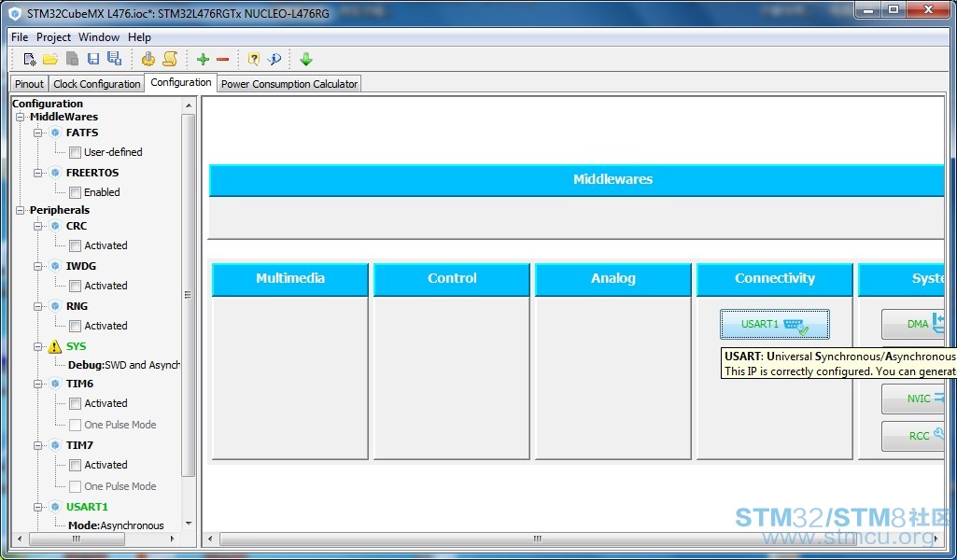Open a project with the folder icon
The image size is (957, 560).
pyautogui.click(x=50, y=59)
